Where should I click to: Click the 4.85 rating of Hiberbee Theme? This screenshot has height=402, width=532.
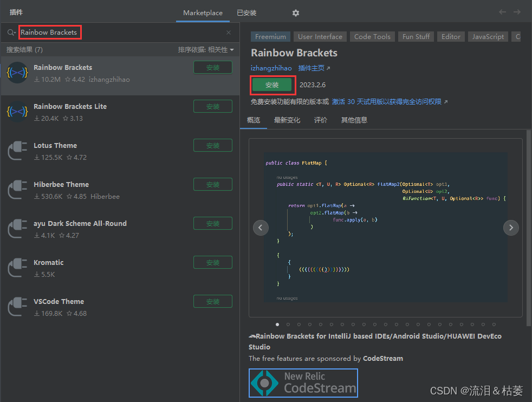point(77,197)
